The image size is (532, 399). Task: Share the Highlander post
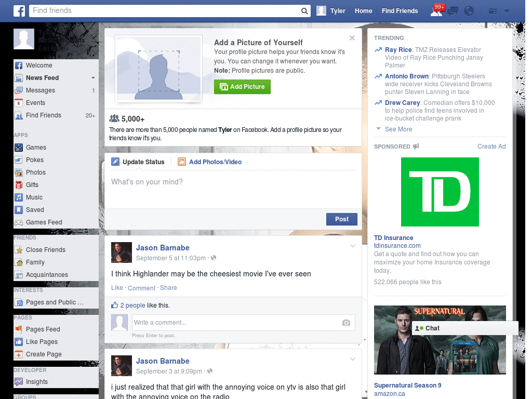click(x=168, y=288)
